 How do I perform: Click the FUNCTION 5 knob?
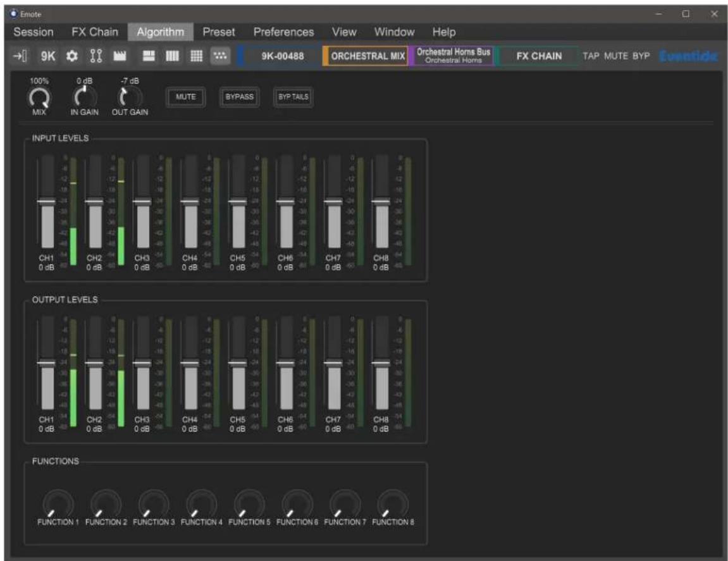249,503
